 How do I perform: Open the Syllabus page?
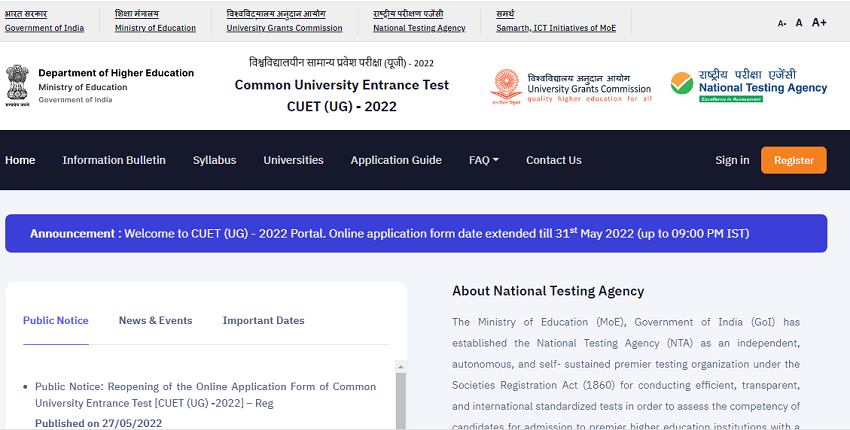(x=215, y=160)
